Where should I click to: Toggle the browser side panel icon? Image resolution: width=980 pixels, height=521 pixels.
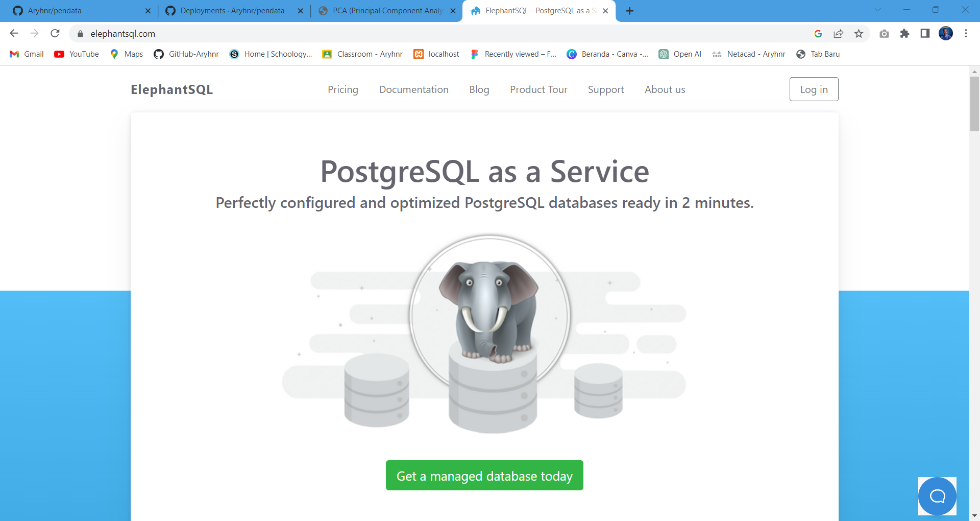925,34
